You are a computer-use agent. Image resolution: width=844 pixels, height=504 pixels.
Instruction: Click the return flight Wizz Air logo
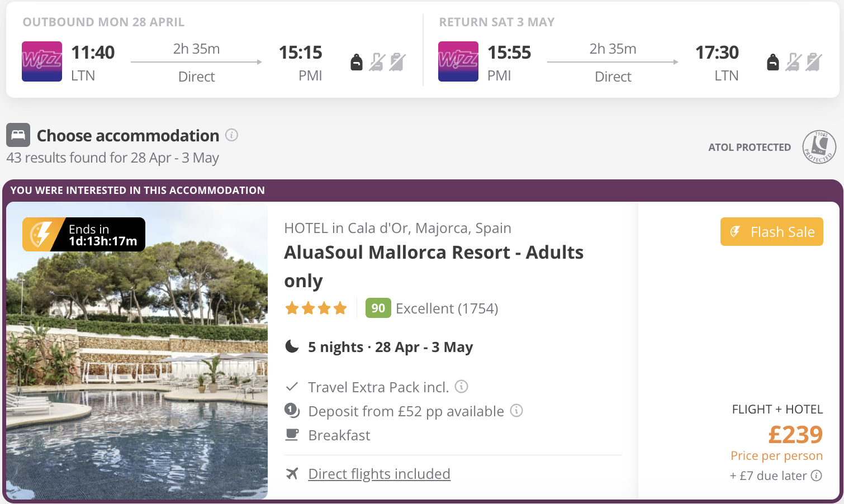click(x=458, y=61)
